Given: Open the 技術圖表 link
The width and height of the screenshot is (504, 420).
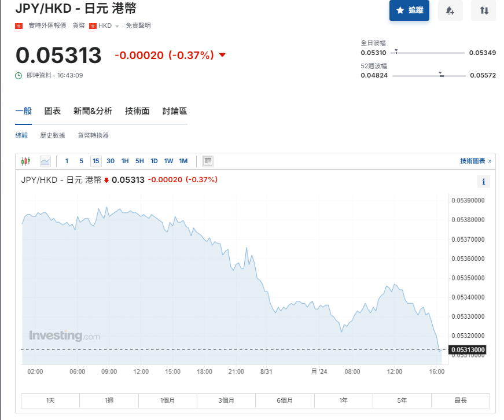Looking at the screenshot, I should click(x=475, y=161).
